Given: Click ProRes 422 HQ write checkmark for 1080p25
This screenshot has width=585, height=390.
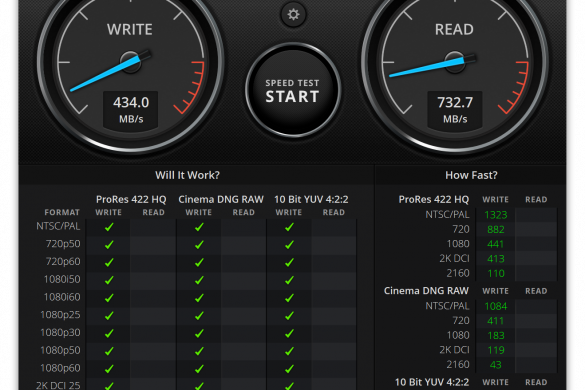Looking at the screenshot, I should 109,316.
